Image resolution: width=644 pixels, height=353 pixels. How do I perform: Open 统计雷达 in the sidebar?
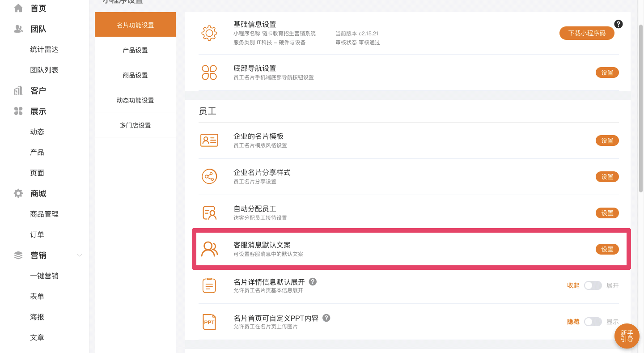point(44,50)
